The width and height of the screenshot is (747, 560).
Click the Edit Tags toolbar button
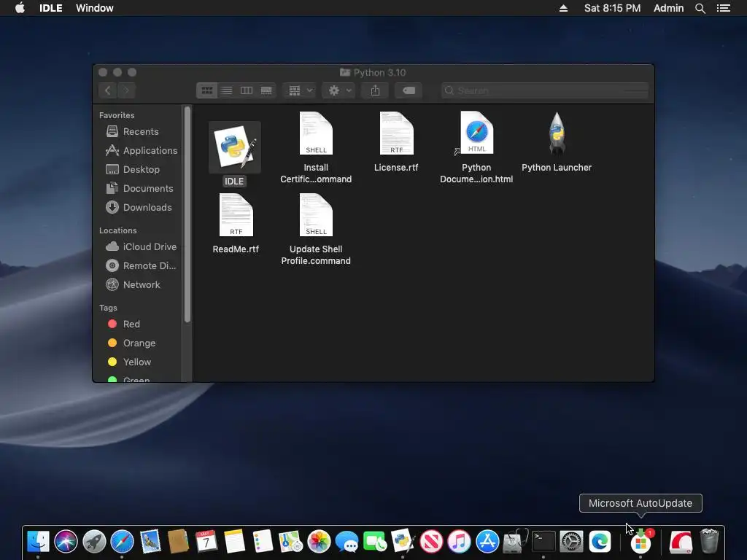[x=409, y=90]
